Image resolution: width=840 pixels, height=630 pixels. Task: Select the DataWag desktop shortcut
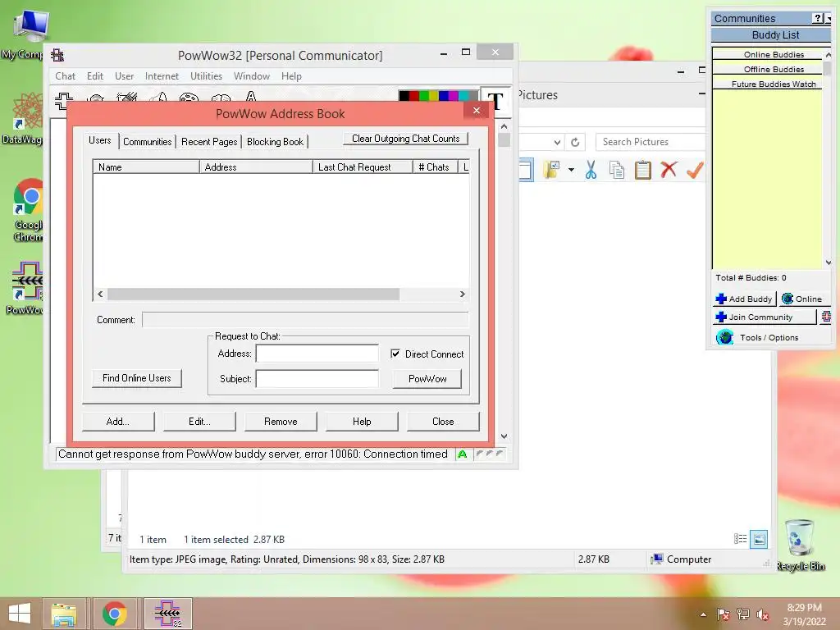point(22,118)
